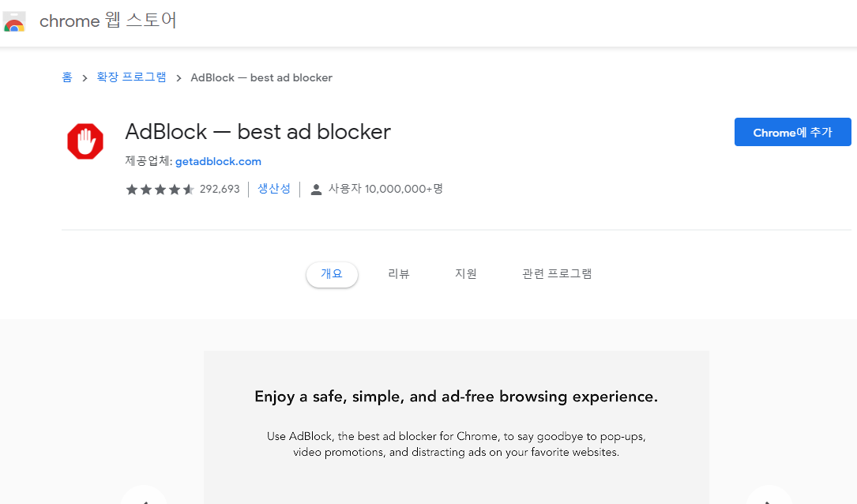Click the star rating icons
857x504 pixels.
click(160, 189)
